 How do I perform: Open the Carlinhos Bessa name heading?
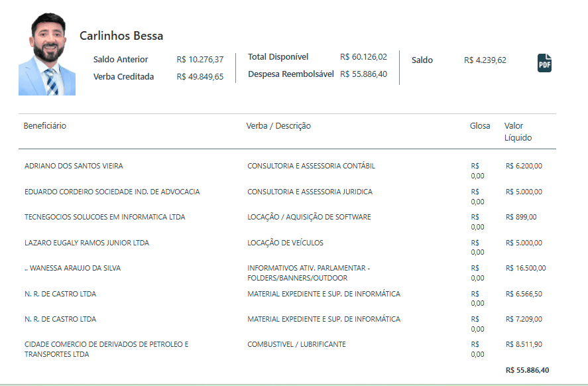tap(121, 36)
